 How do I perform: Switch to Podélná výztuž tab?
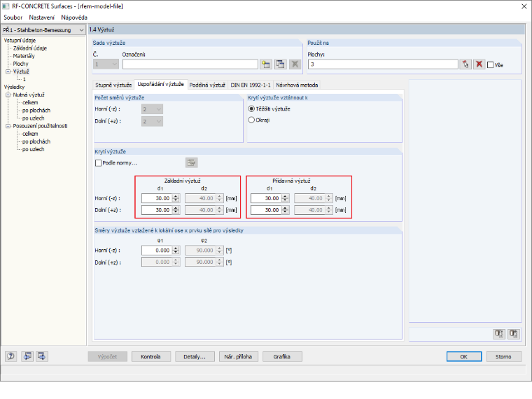(x=207, y=85)
